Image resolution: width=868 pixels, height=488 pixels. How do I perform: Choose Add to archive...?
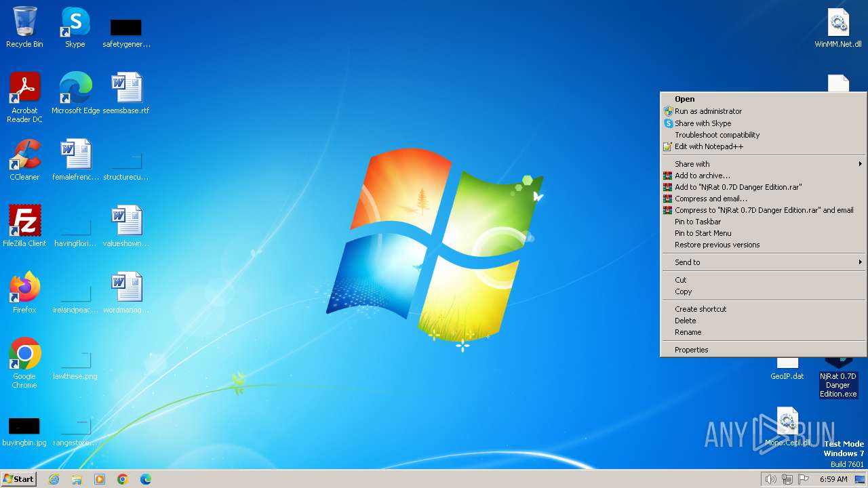[x=764, y=176]
